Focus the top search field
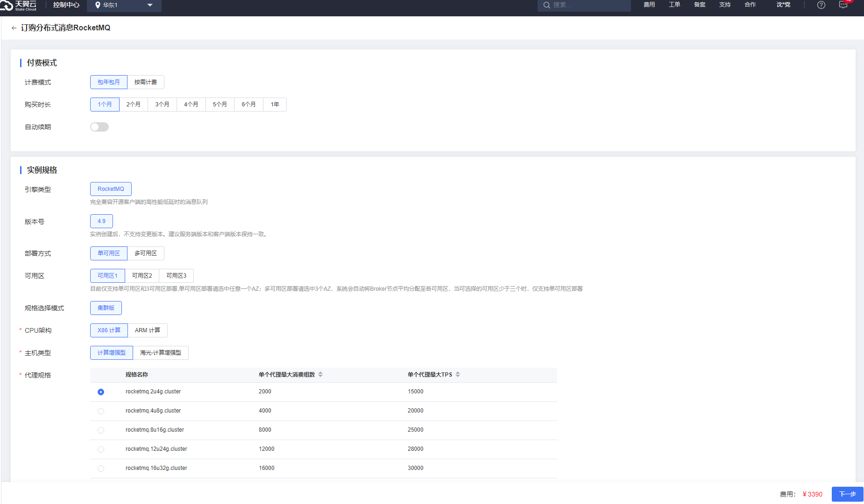 [584, 5]
